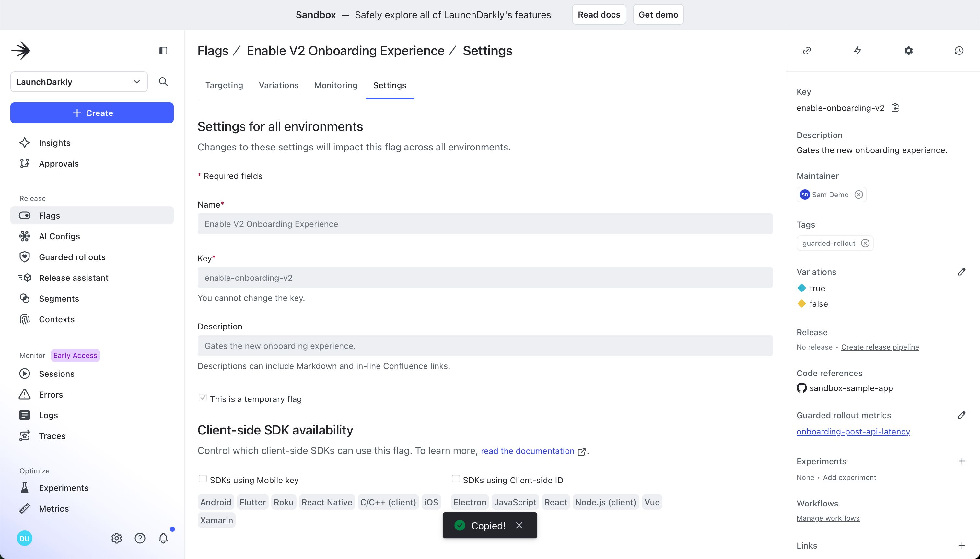This screenshot has width=980, height=559.
Task: Switch to the Variations tab
Action: click(x=279, y=85)
